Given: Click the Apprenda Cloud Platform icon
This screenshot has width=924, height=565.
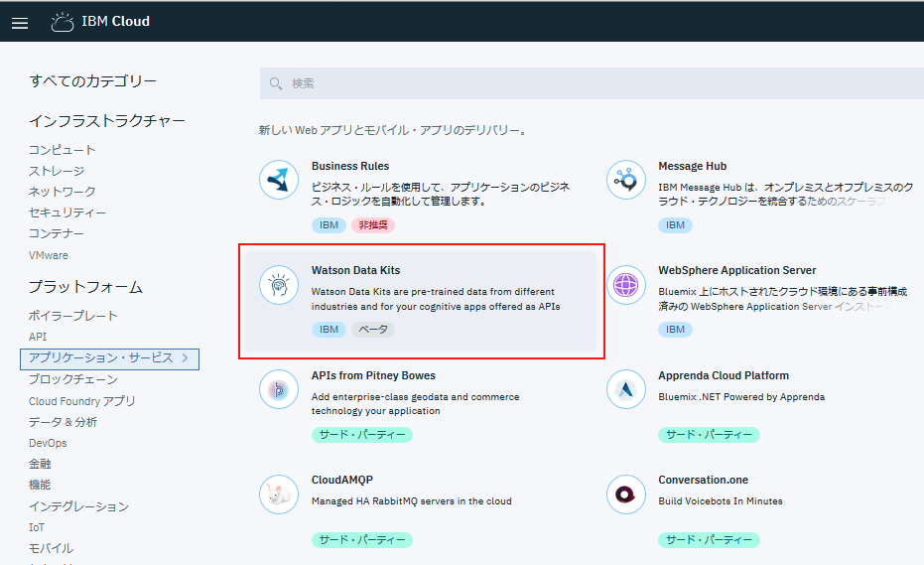Looking at the screenshot, I should point(626,389).
